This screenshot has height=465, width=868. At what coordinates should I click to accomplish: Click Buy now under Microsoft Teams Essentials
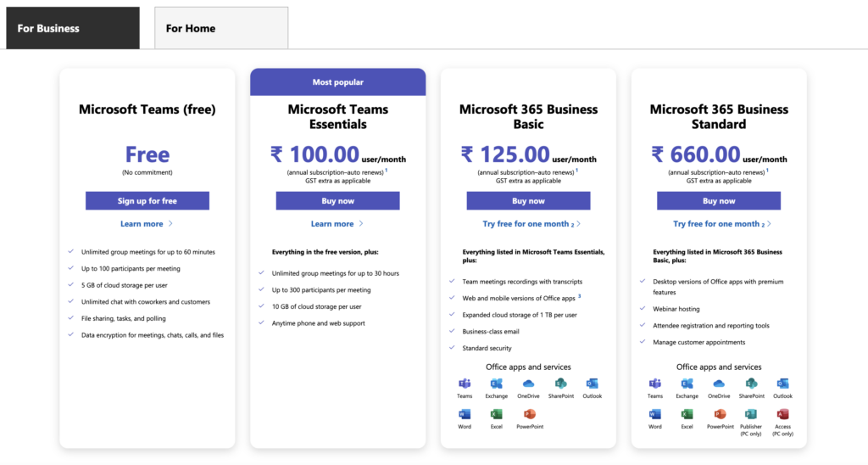click(x=337, y=200)
